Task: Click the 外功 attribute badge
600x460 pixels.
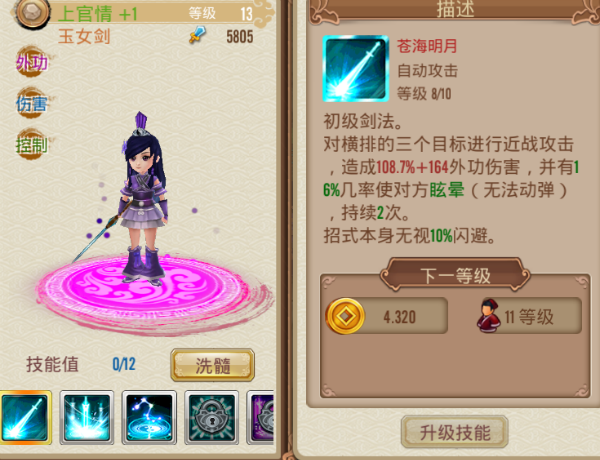Action: pyautogui.click(x=31, y=62)
